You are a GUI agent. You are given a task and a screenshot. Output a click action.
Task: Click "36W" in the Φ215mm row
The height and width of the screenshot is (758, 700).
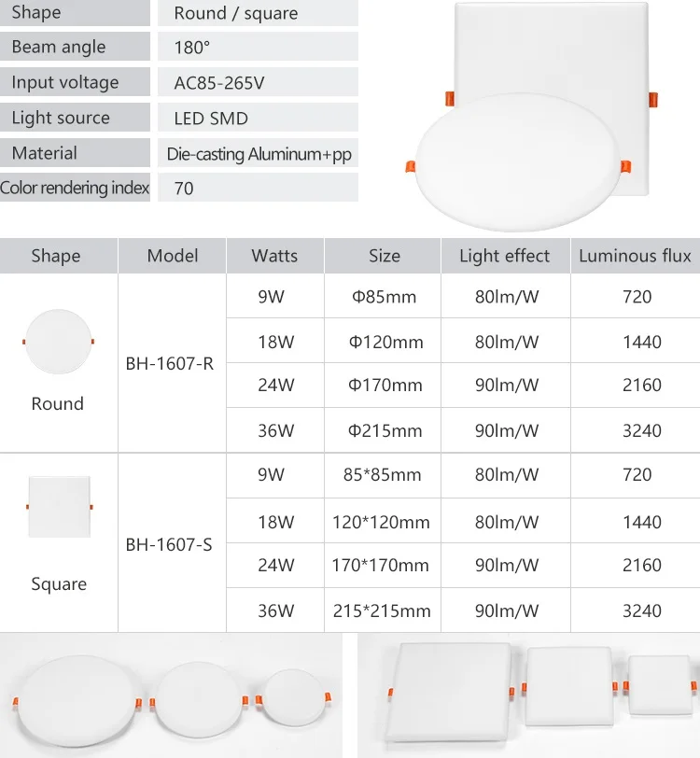tap(275, 430)
